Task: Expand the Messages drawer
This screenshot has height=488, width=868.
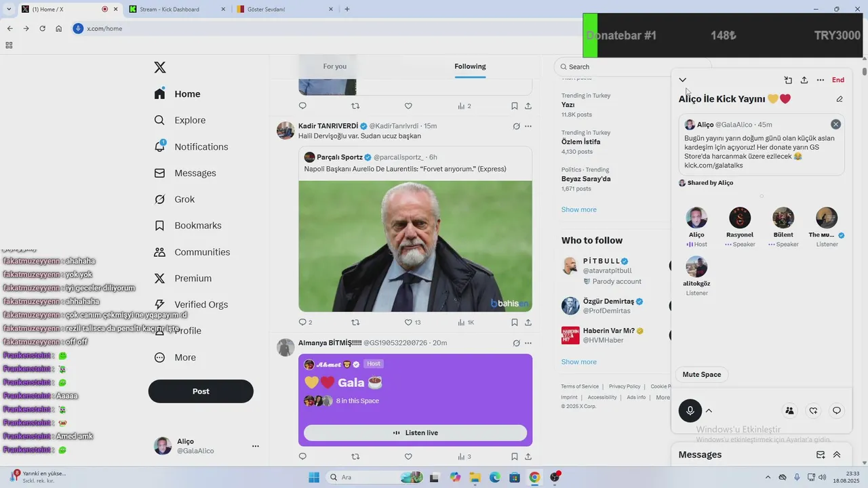Action: click(x=837, y=455)
